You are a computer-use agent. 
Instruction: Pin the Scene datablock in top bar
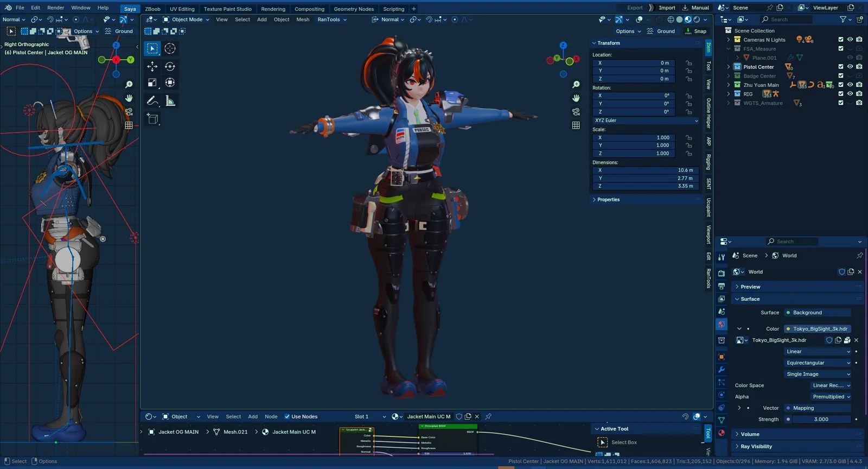click(769, 8)
